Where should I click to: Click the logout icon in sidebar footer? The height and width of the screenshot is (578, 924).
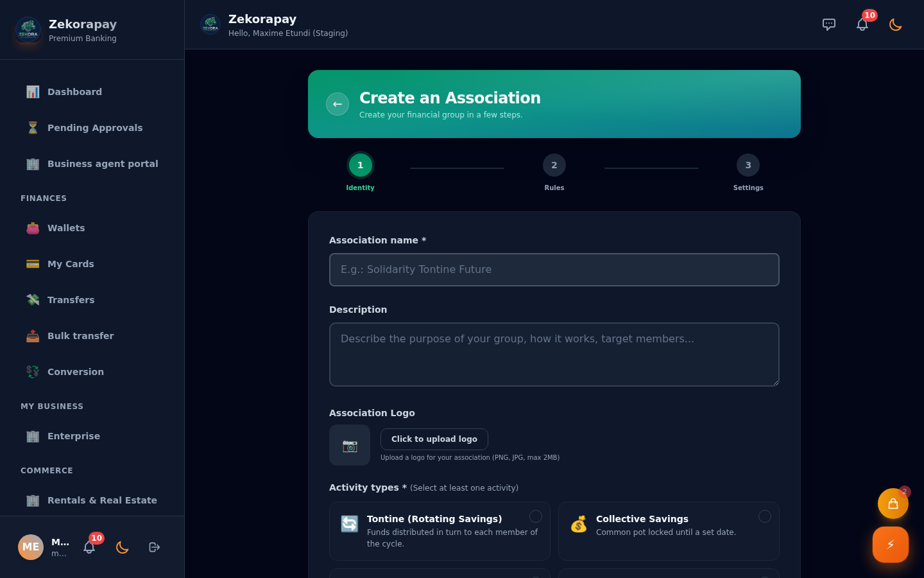[155, 547]
